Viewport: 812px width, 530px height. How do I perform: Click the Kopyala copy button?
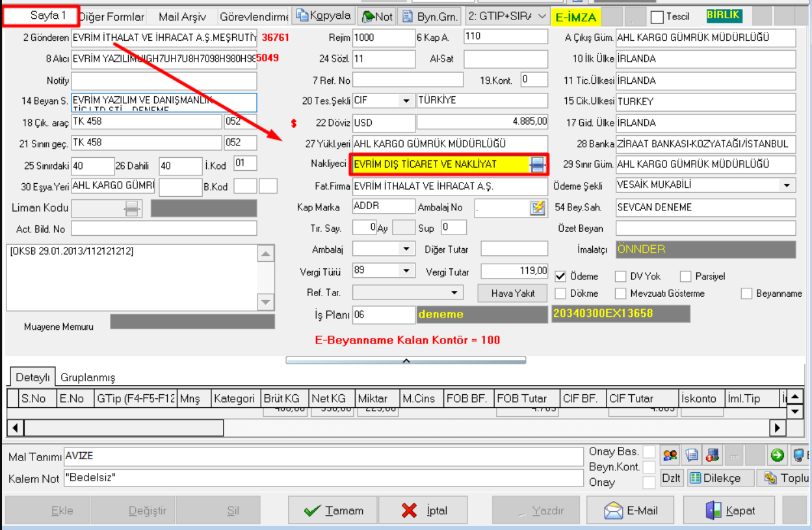point(323,16)
